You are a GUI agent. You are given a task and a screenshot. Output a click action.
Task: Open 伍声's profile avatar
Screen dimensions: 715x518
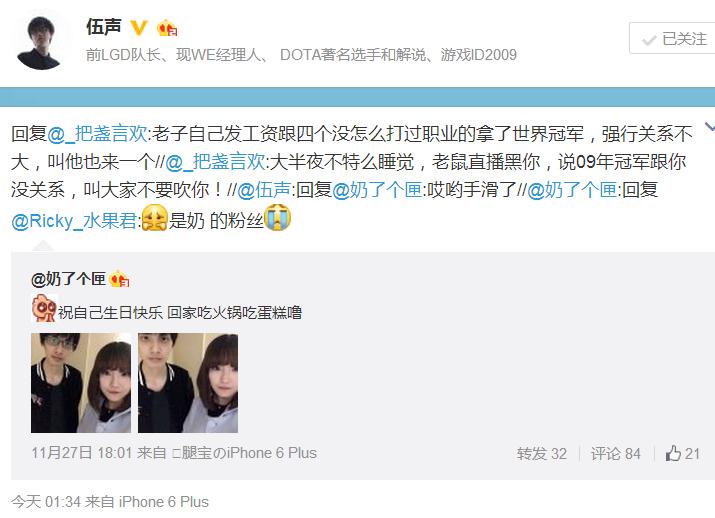coord(40,43)
